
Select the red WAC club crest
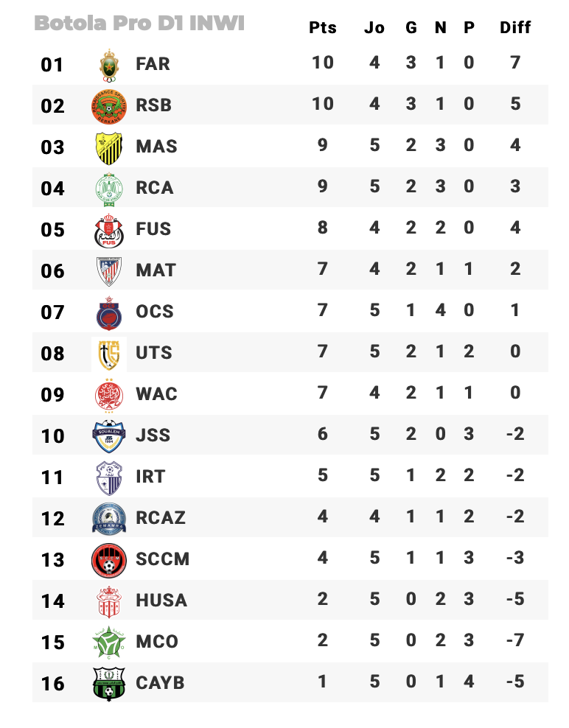[x=109, y=395]
